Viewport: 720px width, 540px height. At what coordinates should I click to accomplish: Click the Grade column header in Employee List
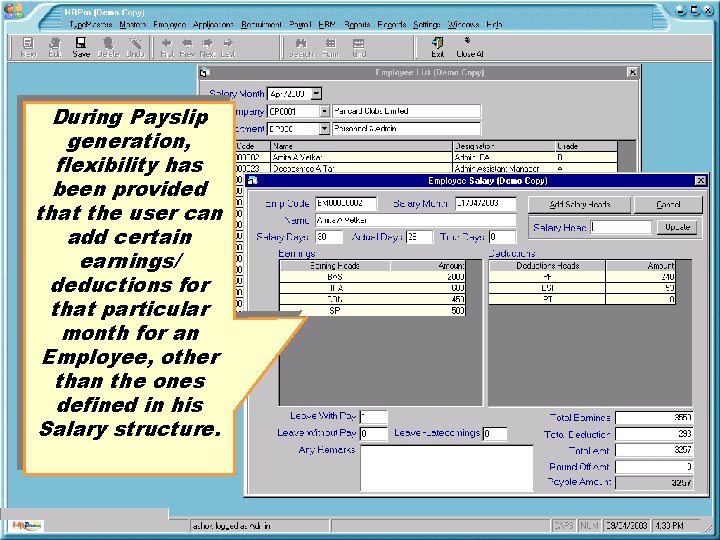coord(586,146)
